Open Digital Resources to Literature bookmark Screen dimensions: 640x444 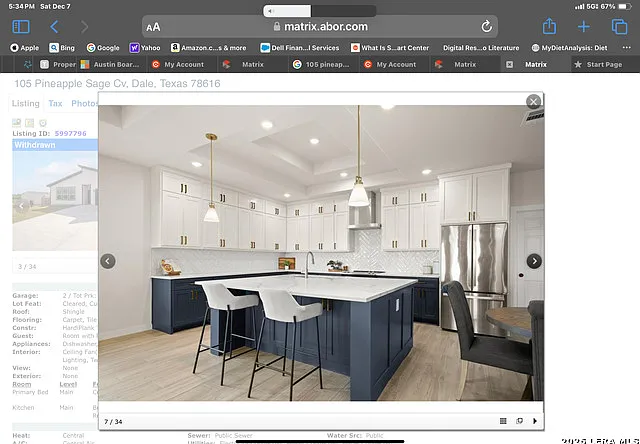click(481, 48)
